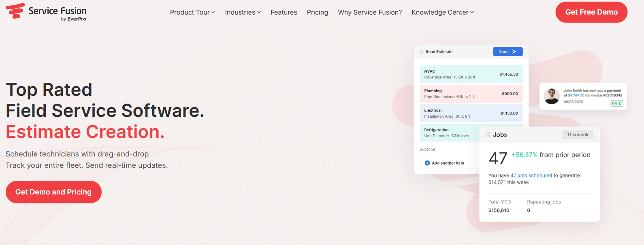The image size is (644, 245).
Task: Click the drag handle beside Jobs title
Action: click(488, 135)
